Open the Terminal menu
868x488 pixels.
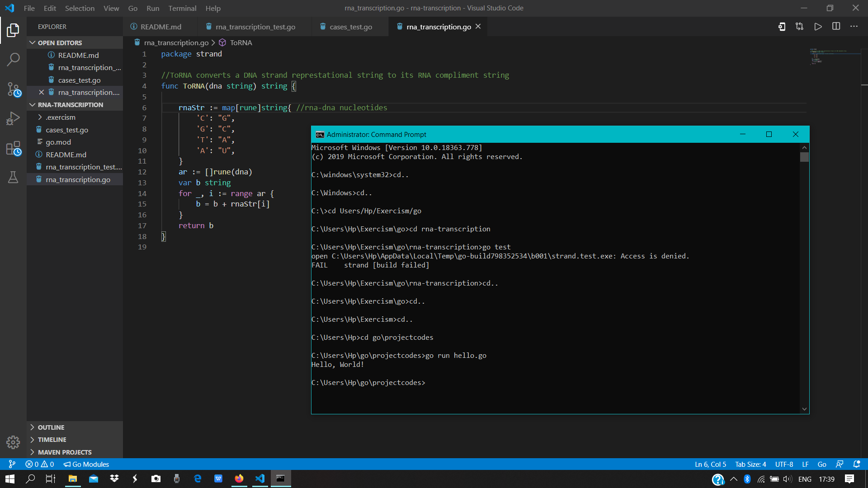[x=182, y=8]
